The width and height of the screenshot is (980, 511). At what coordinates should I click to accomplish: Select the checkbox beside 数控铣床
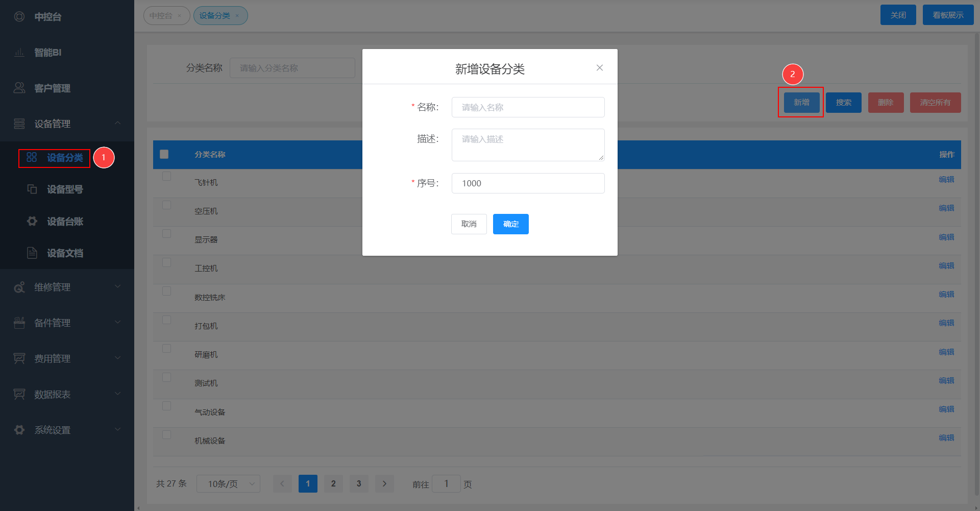coord(166,291)
